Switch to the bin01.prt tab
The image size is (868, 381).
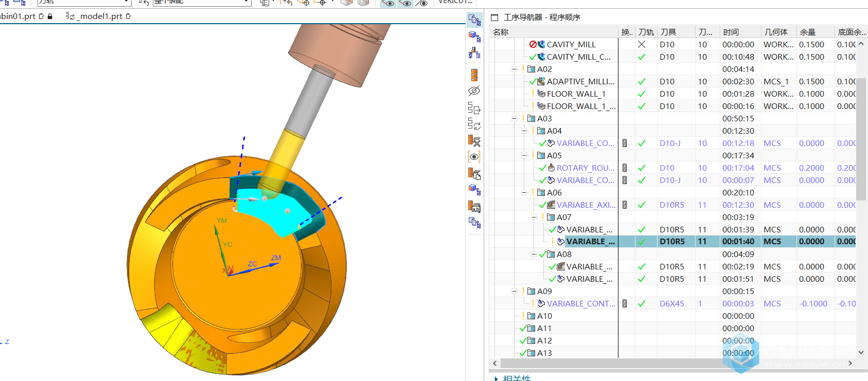[18, 16]
